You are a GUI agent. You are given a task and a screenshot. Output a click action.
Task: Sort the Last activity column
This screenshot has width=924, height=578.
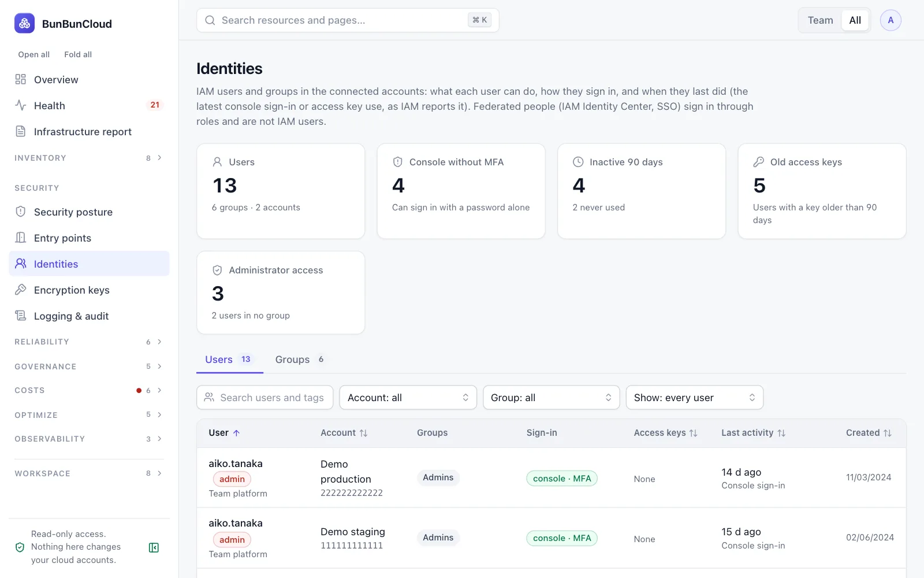click(781, 433)
